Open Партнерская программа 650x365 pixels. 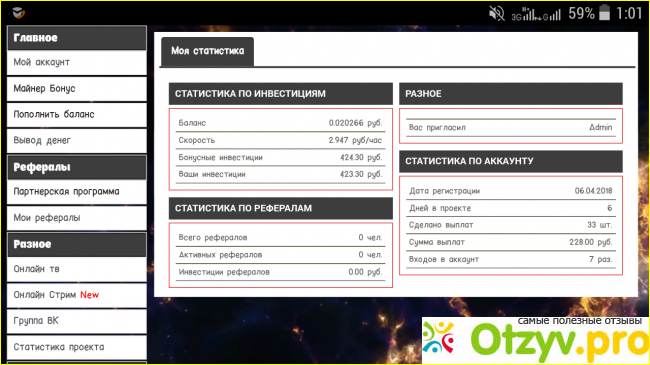coord(77,192)
